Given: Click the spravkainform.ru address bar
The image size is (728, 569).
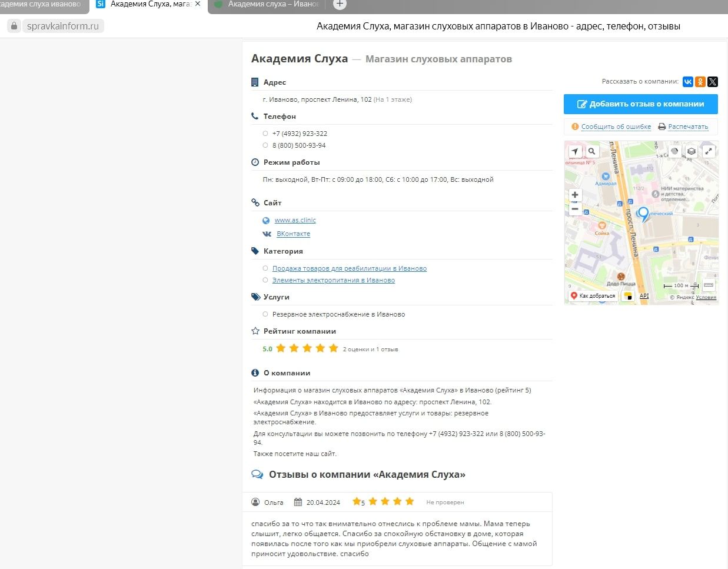Looking at the screenshot, I should click(63, 26).
